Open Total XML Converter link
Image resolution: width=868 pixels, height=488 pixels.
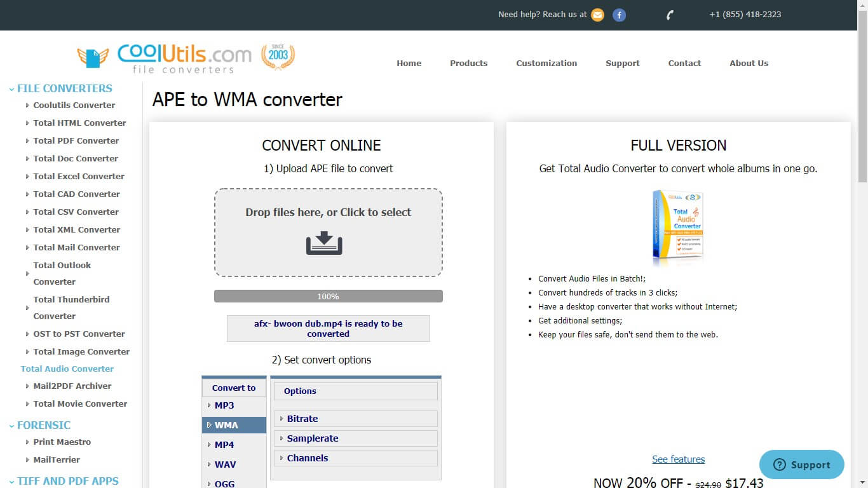point(77,230)
